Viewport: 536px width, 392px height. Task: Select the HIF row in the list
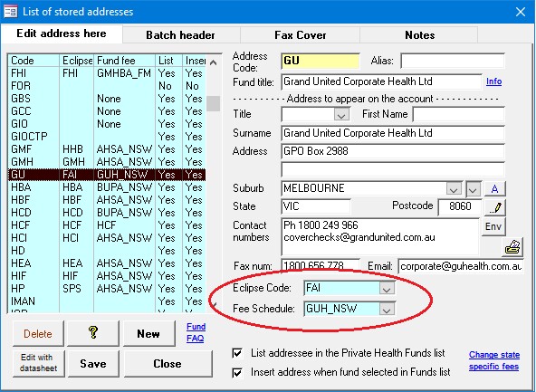point(107,275)
